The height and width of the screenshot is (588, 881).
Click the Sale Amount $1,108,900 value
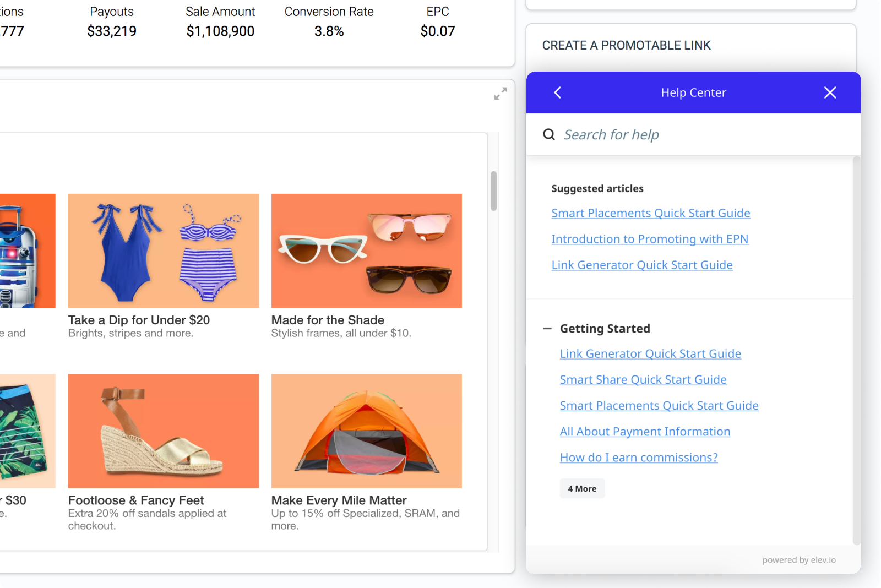coord(220,31)
